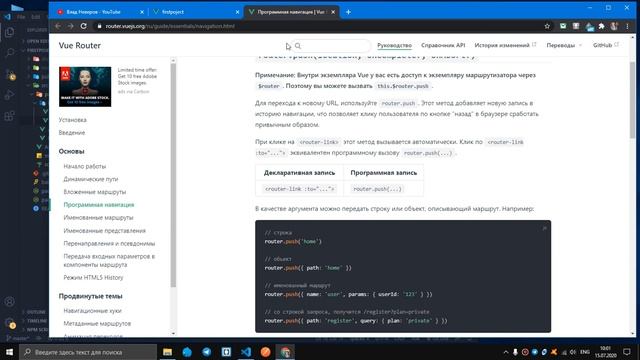Open Visual Studio Code from taskbar
This screenshot has height=360, width=640.
coord(246,352)
